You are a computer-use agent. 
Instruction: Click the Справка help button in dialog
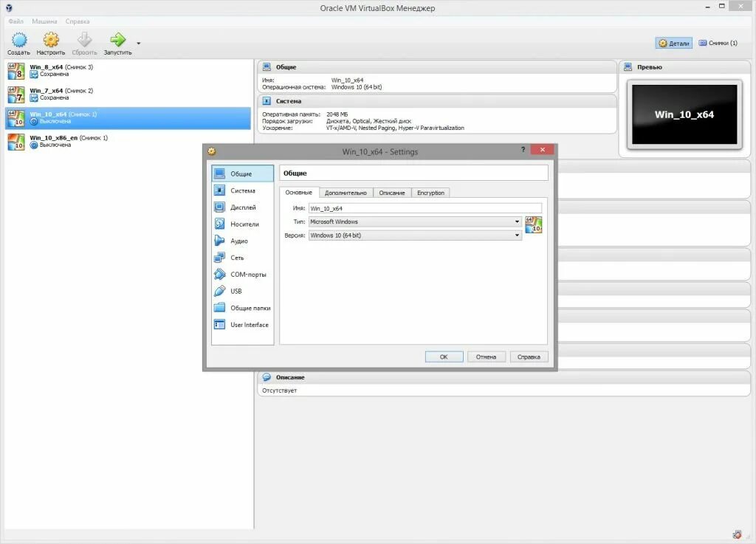point(529,357)
